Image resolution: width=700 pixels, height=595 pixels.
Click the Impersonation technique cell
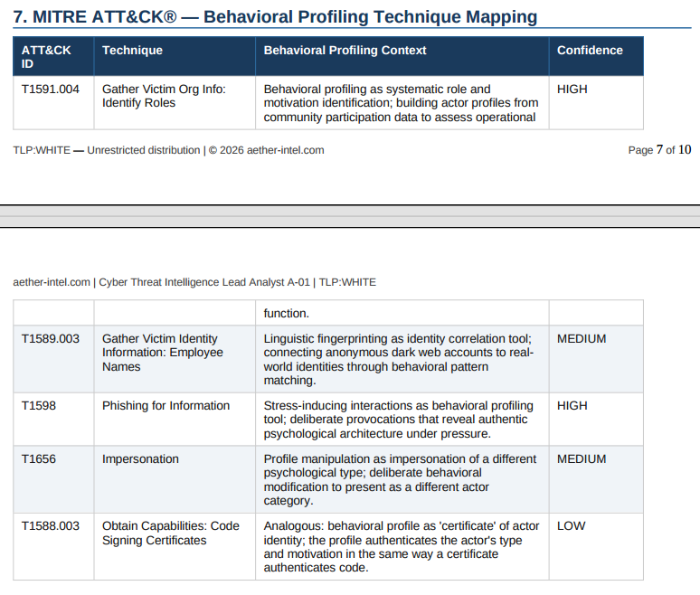point(175,479)
